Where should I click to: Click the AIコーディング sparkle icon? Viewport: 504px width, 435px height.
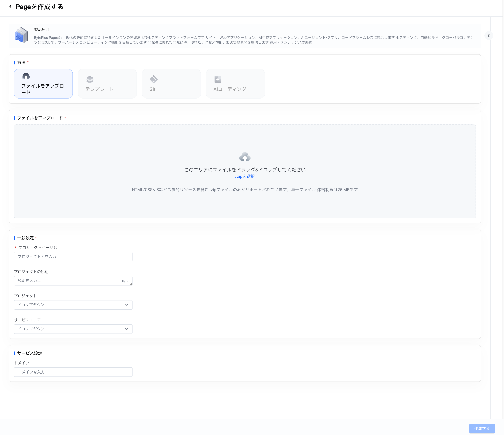(218, 79)
